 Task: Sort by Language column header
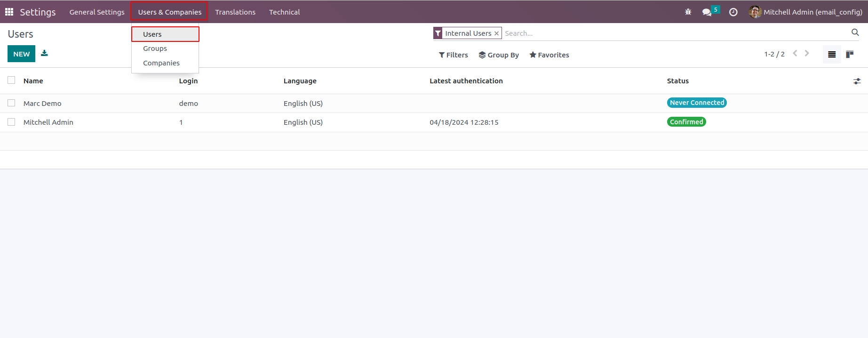point(300,81)
